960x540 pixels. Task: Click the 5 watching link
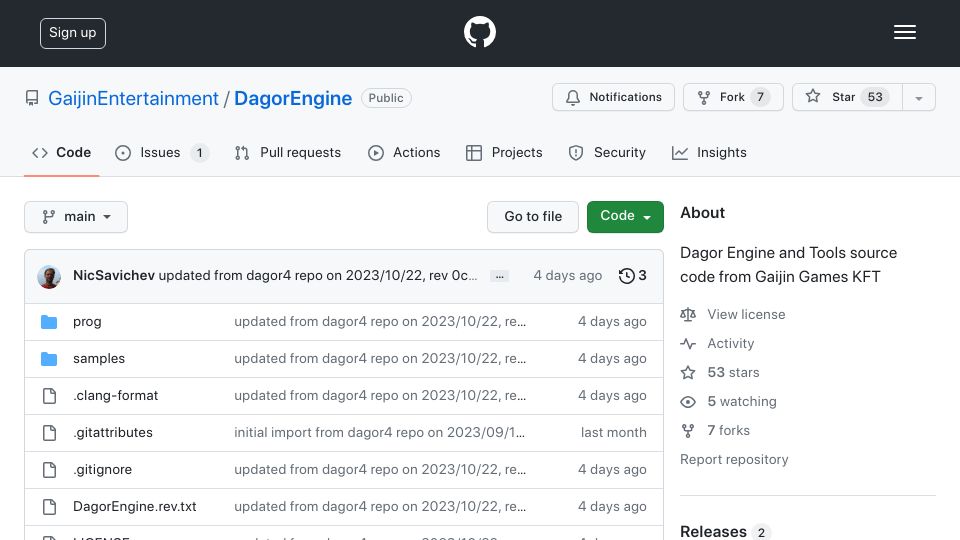point(742,402)
